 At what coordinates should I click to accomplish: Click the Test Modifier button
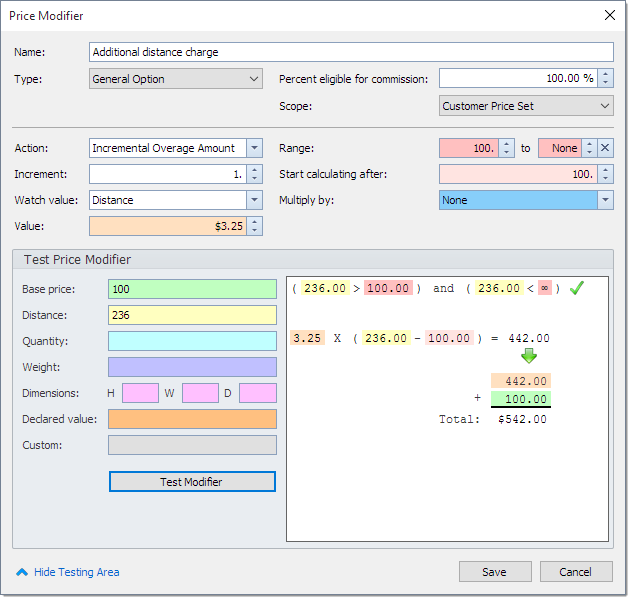[x=192, y=482]
